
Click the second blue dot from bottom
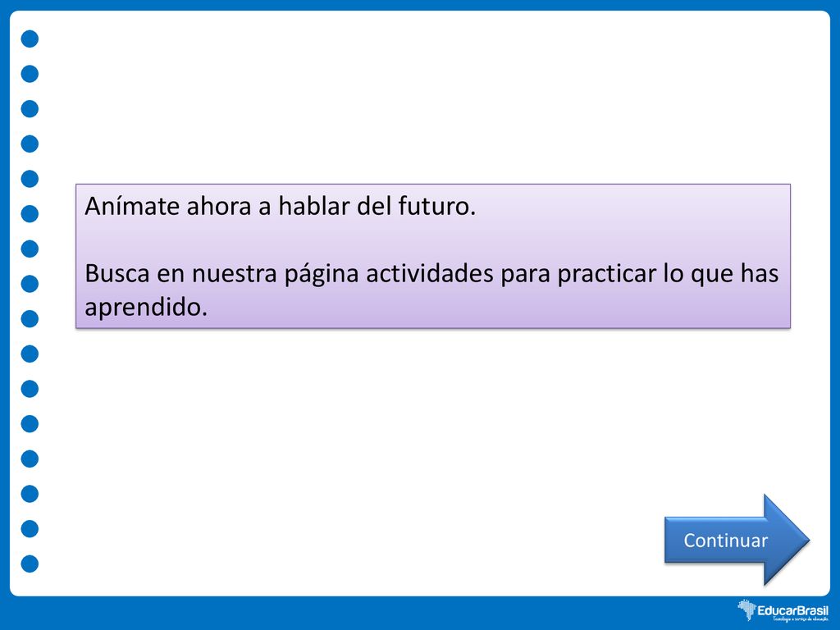(x=30, y=529)
